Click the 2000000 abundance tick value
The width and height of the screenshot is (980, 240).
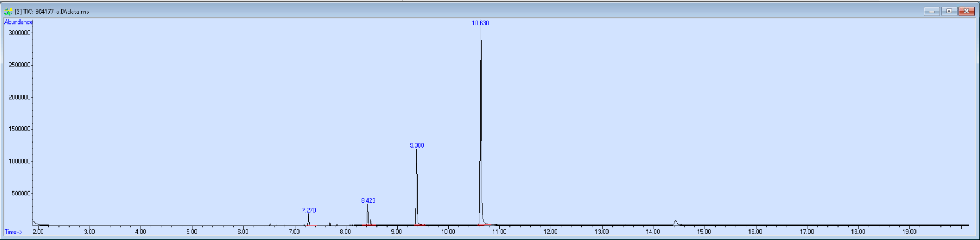point(19,97)
